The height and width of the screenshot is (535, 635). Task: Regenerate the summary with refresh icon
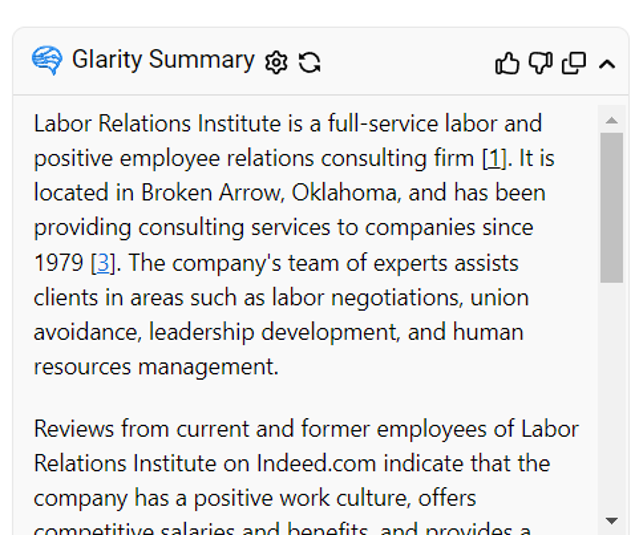[310, 62]
